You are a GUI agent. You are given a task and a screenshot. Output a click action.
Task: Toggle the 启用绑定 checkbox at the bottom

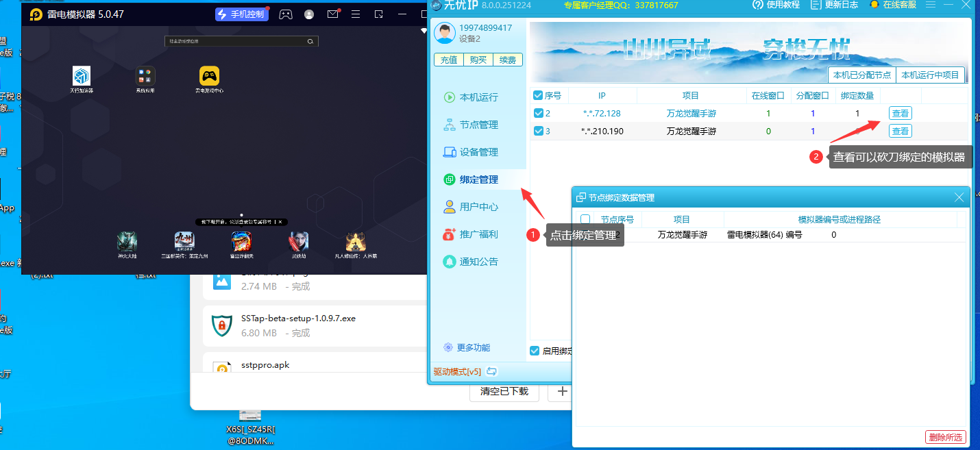tap(535, 351)
